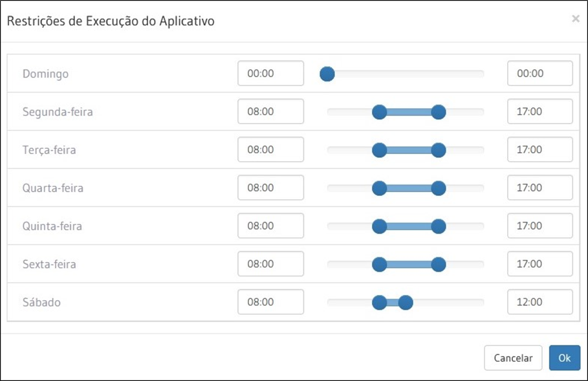The width and height of the screenshot is (588, 381).
Task: Click Quarta-feira slider start handle
Action: (380, 188)
